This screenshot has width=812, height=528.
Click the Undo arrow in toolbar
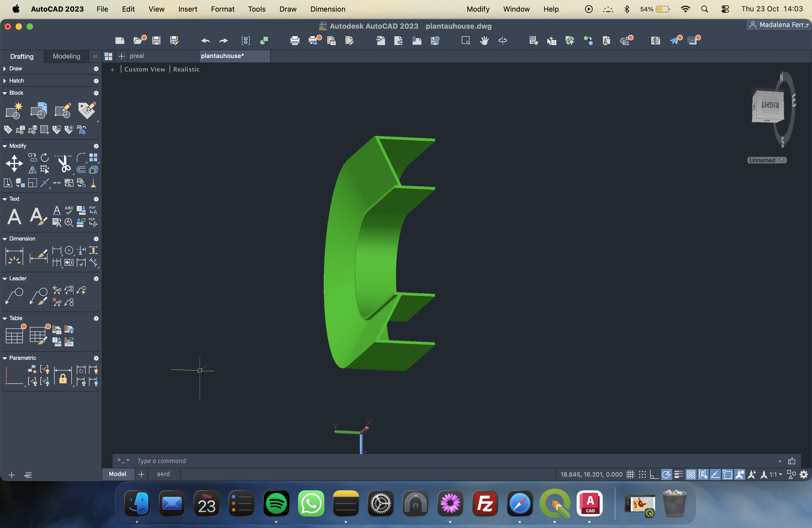(205, 41)
